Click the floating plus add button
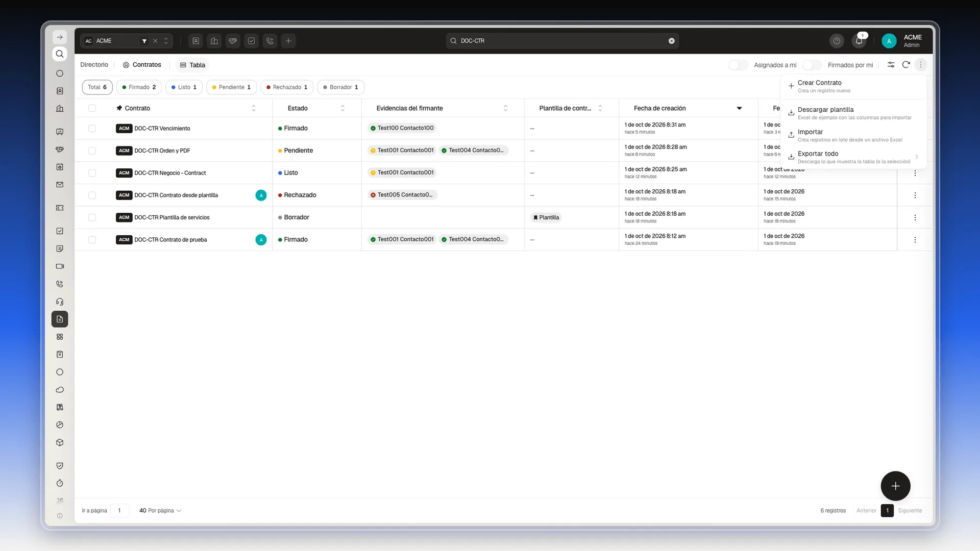 895,486
